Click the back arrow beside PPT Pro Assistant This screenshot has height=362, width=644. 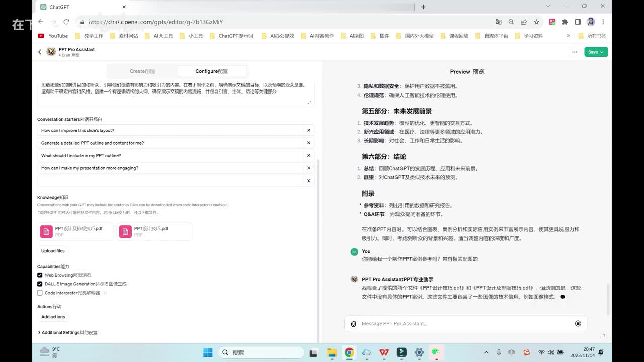[x=40, y=52]
